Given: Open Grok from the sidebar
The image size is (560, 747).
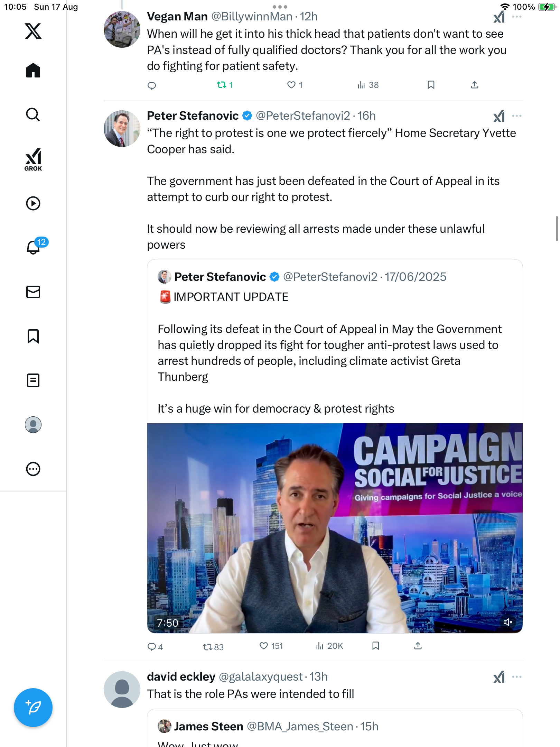Looking at the screenshot, I should [33, 159].
